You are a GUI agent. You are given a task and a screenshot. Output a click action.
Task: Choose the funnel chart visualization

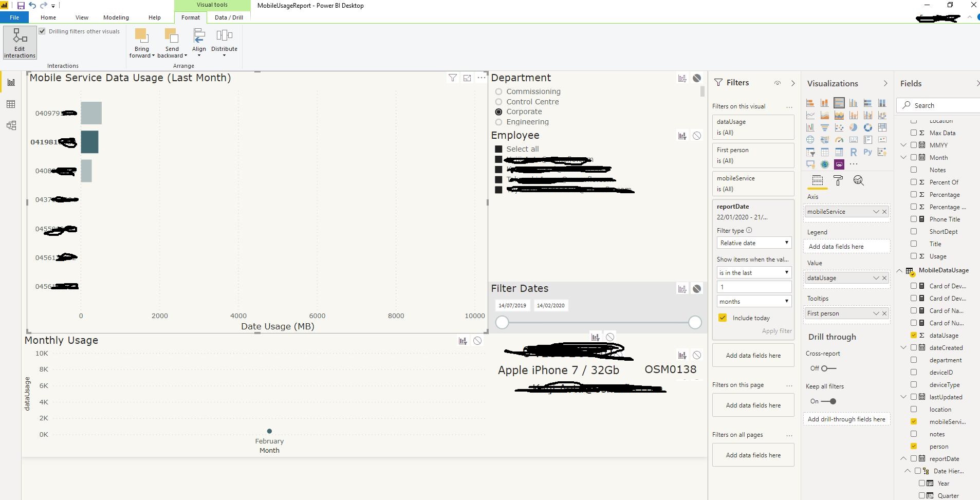pos(825,127)
